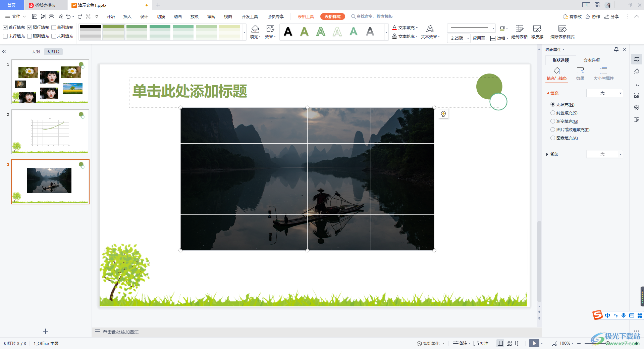Click the Collaborate (协作) button
Screen dimensions: 644x349
pyautogui.click(x=593, y=16)
